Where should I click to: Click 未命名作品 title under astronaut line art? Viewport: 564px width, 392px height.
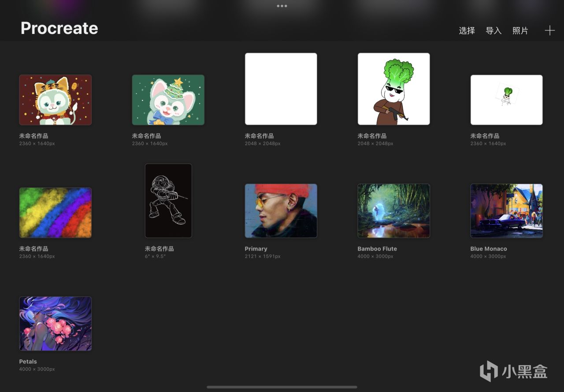coord(160,249)
